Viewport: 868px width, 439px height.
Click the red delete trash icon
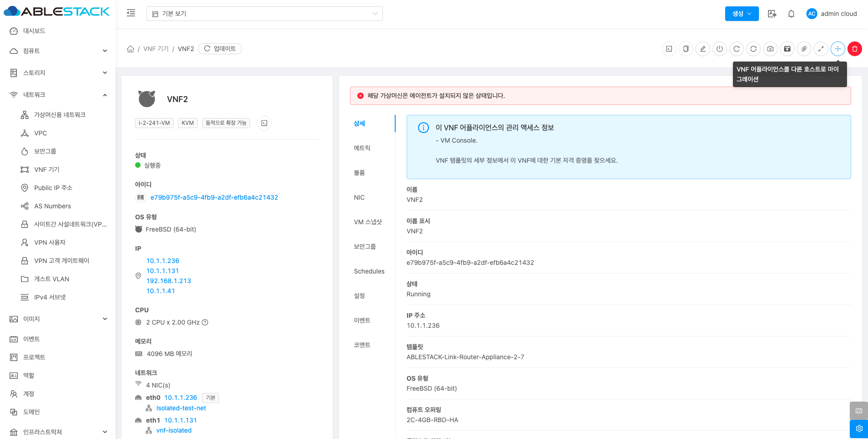click(855, 49)
